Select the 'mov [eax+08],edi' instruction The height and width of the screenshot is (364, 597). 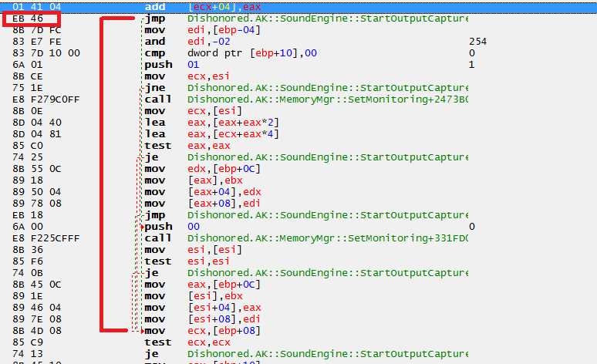[x=203, y=204]
